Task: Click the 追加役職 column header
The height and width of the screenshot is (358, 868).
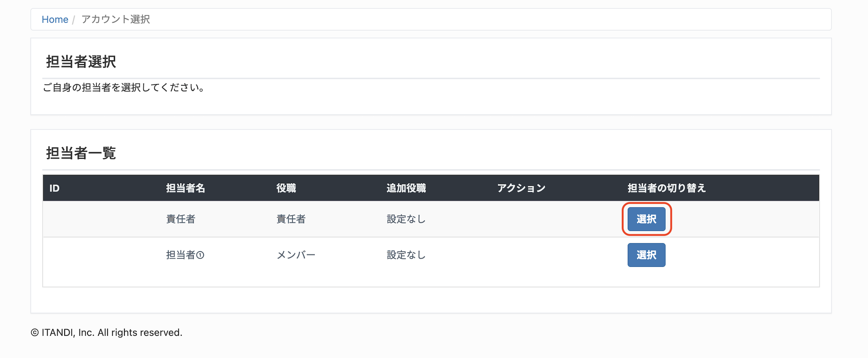Action: coord(406,188)
